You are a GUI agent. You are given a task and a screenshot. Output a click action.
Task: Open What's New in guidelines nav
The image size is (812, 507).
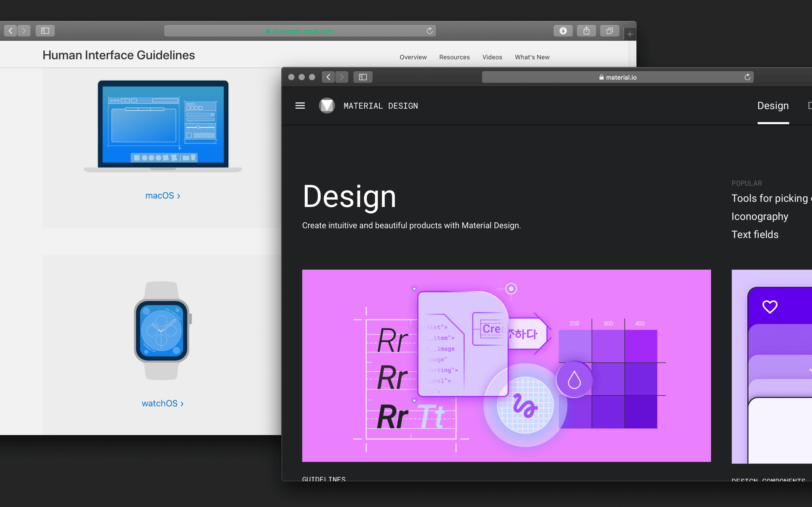[532, 57]
